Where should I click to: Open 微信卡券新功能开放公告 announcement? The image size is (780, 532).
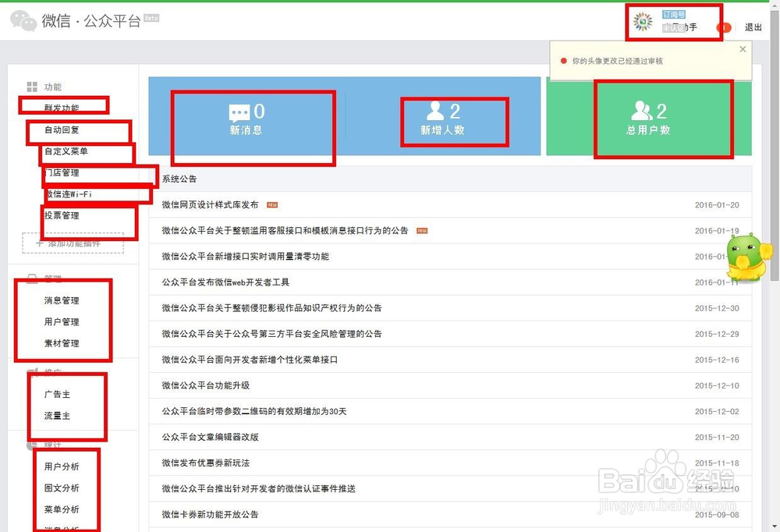coord(210,515)
